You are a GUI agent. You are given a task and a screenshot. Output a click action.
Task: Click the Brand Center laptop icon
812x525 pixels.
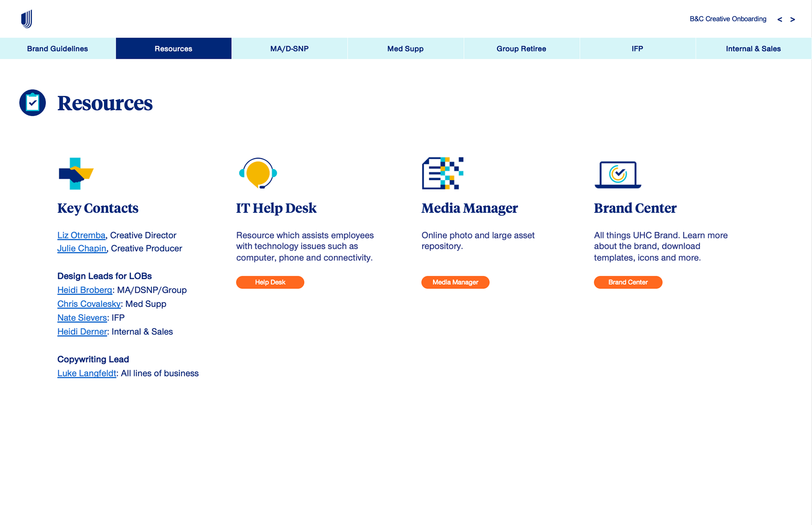[618, 174]
